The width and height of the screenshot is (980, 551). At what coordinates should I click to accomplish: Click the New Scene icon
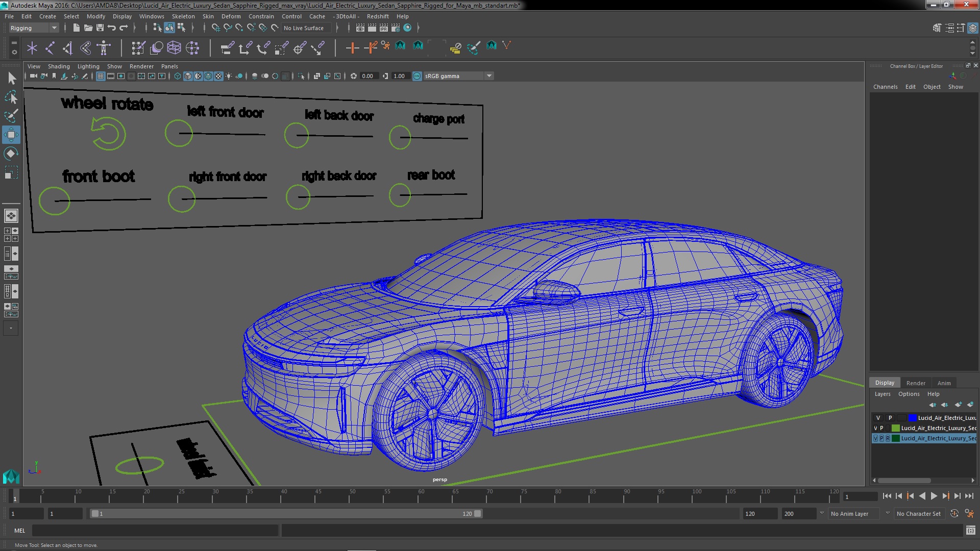click(x=77, y=28)
